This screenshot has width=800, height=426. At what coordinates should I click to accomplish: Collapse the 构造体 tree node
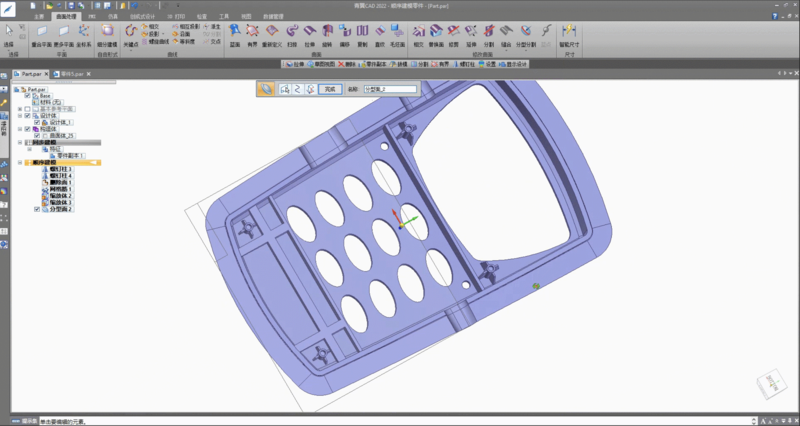pyautogui.click(x=20, y=129)
